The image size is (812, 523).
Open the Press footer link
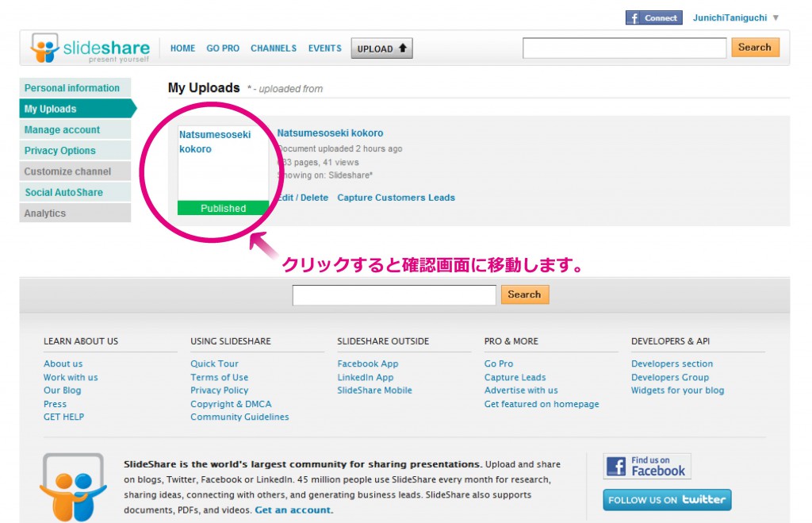55,404
